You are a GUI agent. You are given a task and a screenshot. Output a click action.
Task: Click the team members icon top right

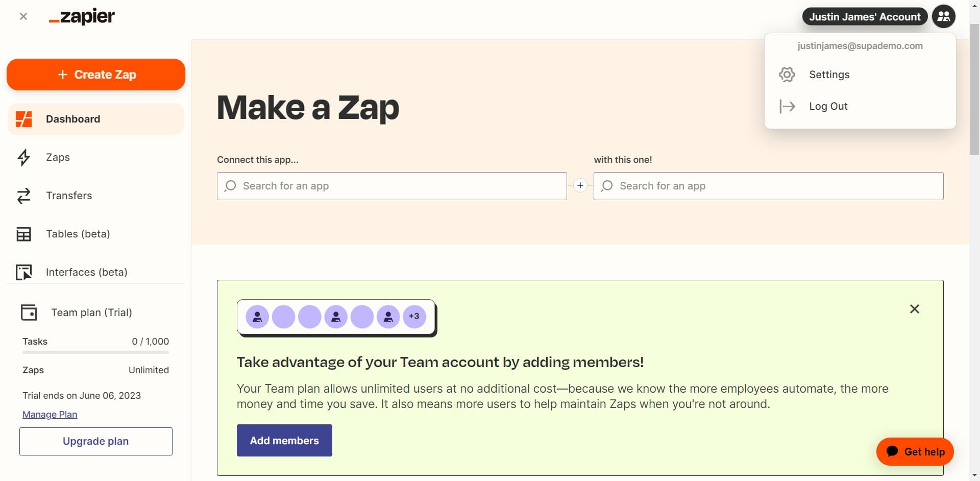pos(943,16)
